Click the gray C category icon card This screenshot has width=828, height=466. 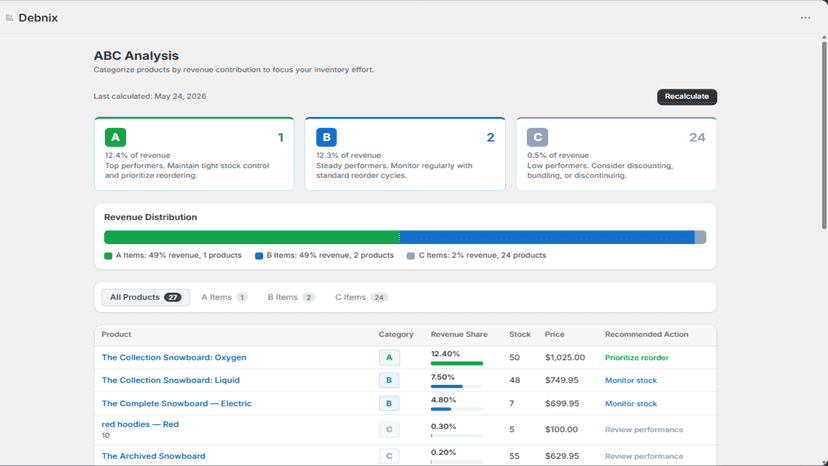(537, 137)
